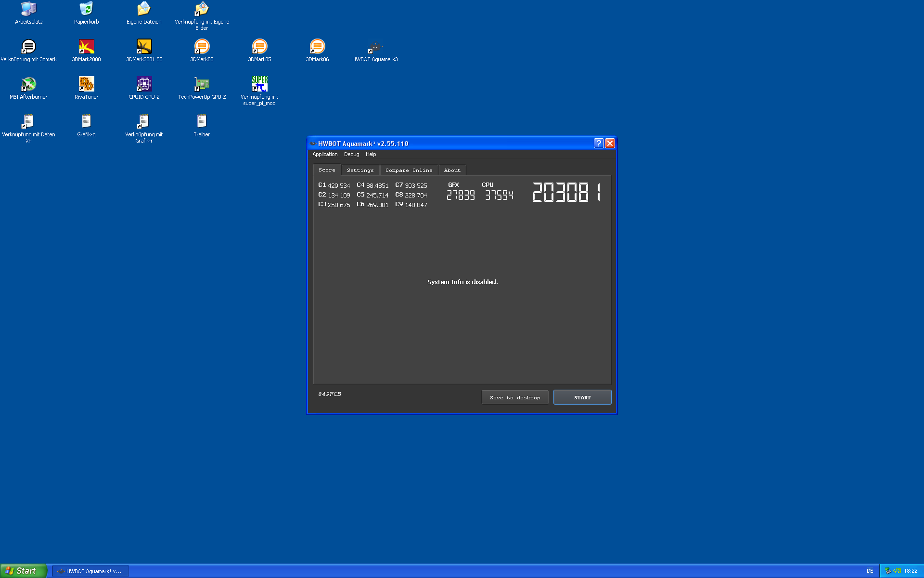Click the C8 value 228.704

[416, 195]
